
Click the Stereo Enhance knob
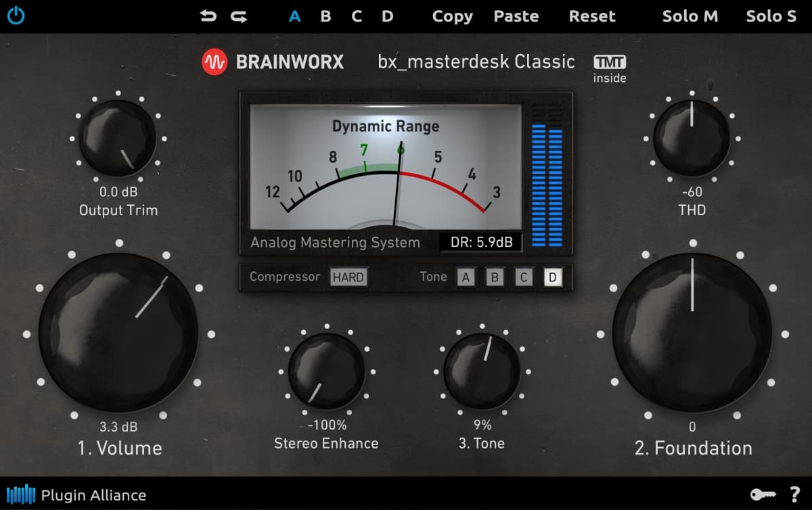[x=326, y=371]
